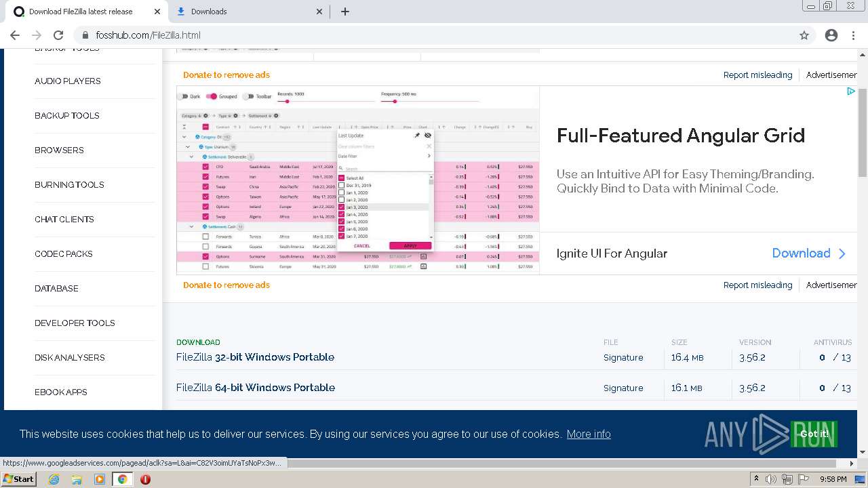The height and width of the screenshot is (488, 868).
Task: Click the page's vertical scrollbar
Action: (x=863, y=132)
